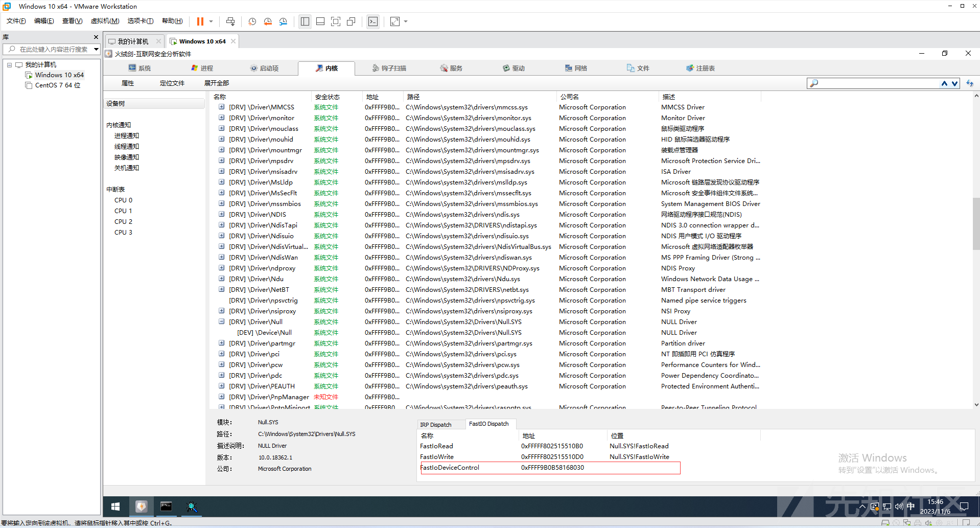Click the driver list vertical scrollbar thumb
Image resolution: width=980 pixels, height=528 pixels.
click(976, 223)
